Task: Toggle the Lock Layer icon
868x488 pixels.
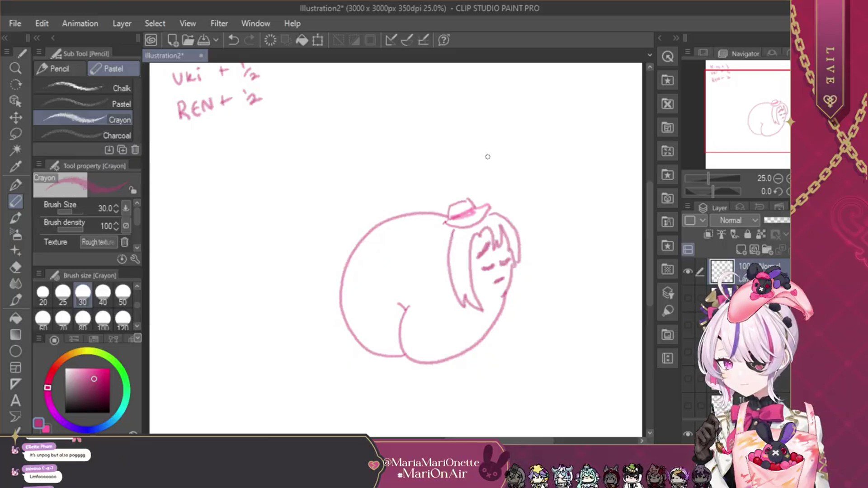Action: [x=747, y=234]
